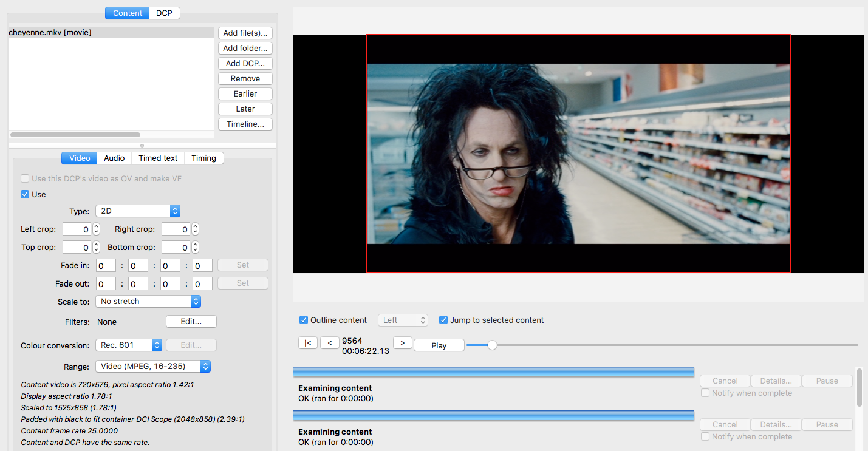Toggle first Notify when complete checkbox

point(705,393)
